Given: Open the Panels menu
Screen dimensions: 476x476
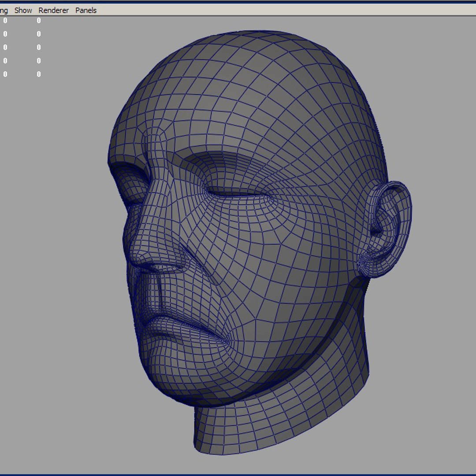Looking at the screenshot, I should coord(86,10).
